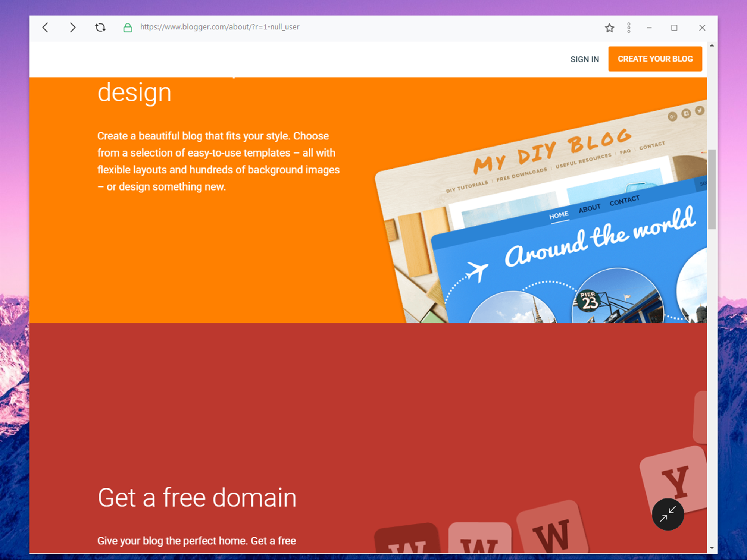Viewport: 747px width, 560px height.
Task: Open the three-dot browser menu
Action: (629, 28)
